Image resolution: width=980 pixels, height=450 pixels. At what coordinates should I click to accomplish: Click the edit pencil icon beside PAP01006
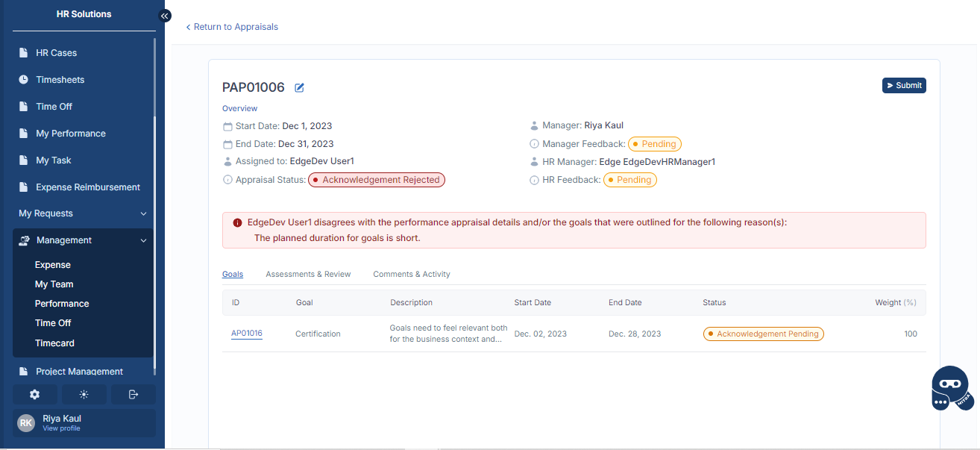(299, 88)
